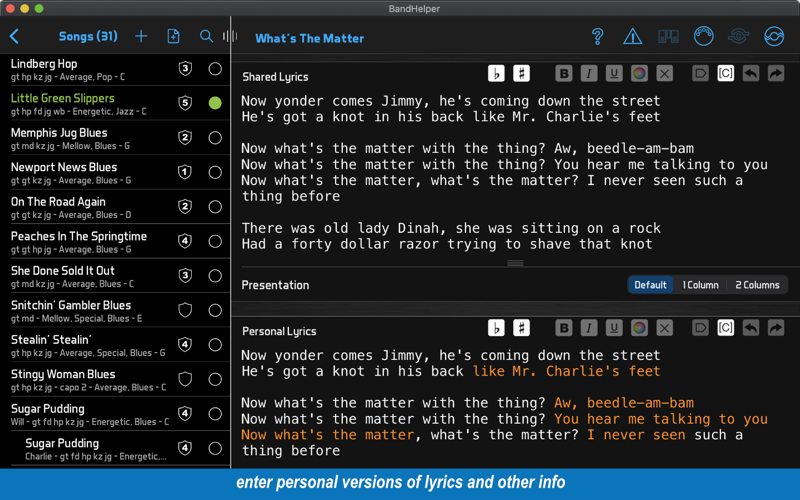Open the Newport News Blues song

[x=115, y=172]
